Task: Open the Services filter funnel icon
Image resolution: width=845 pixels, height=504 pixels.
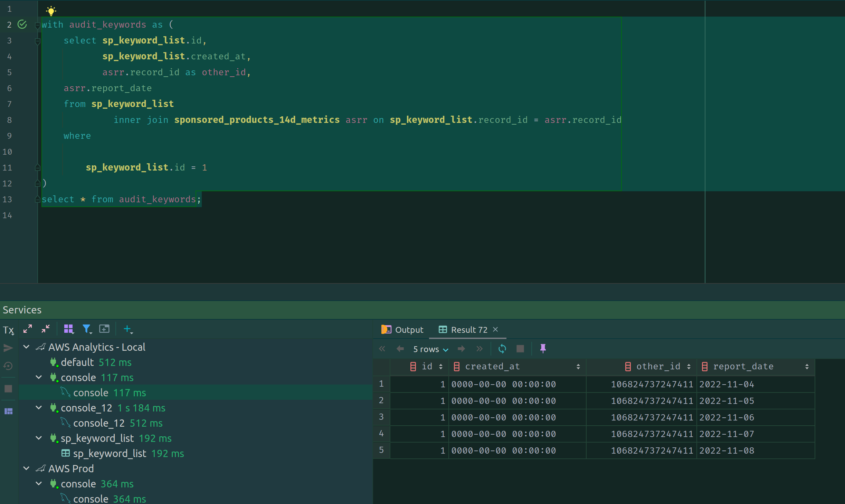Action: click(x=87, y=329)
